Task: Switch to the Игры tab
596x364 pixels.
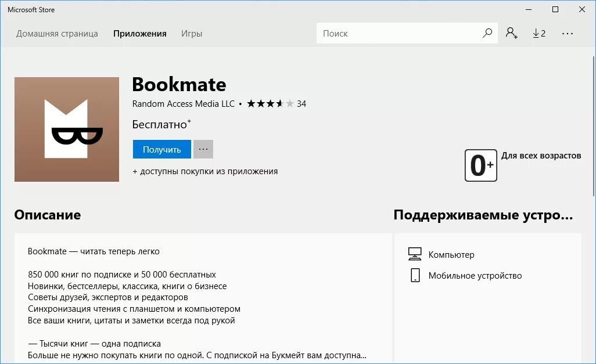Action: point(192,34)
